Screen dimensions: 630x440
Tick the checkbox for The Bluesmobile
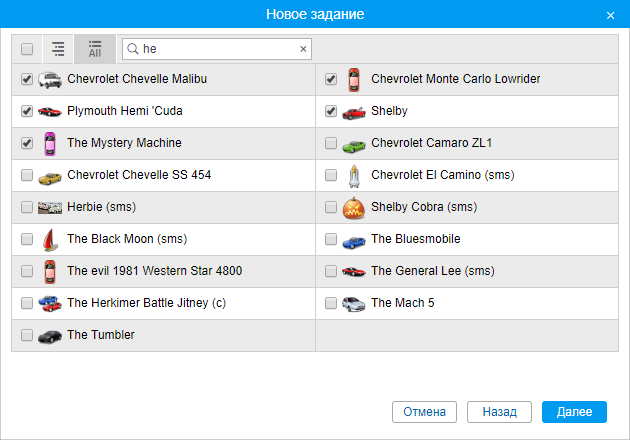tap(331, 240)
